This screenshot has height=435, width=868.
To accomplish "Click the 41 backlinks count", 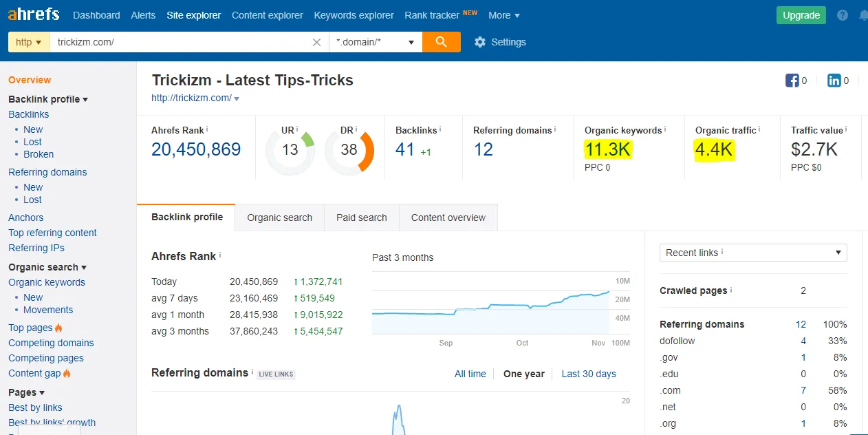I will tap(405, 149).
